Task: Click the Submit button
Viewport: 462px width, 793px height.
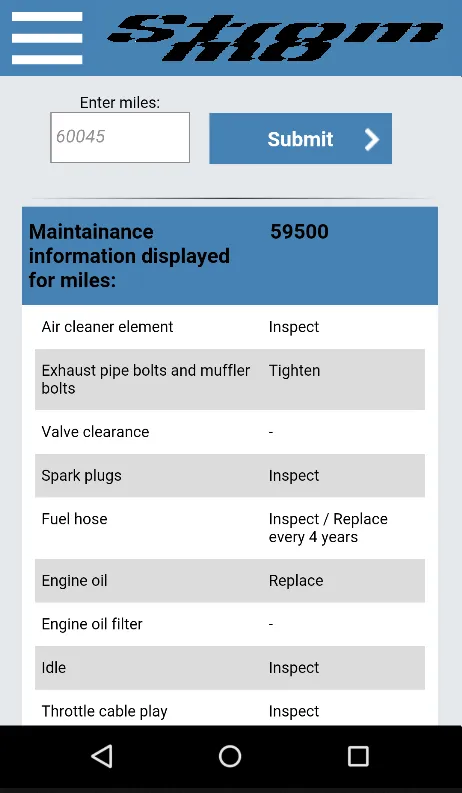Action: coord(300,138)
